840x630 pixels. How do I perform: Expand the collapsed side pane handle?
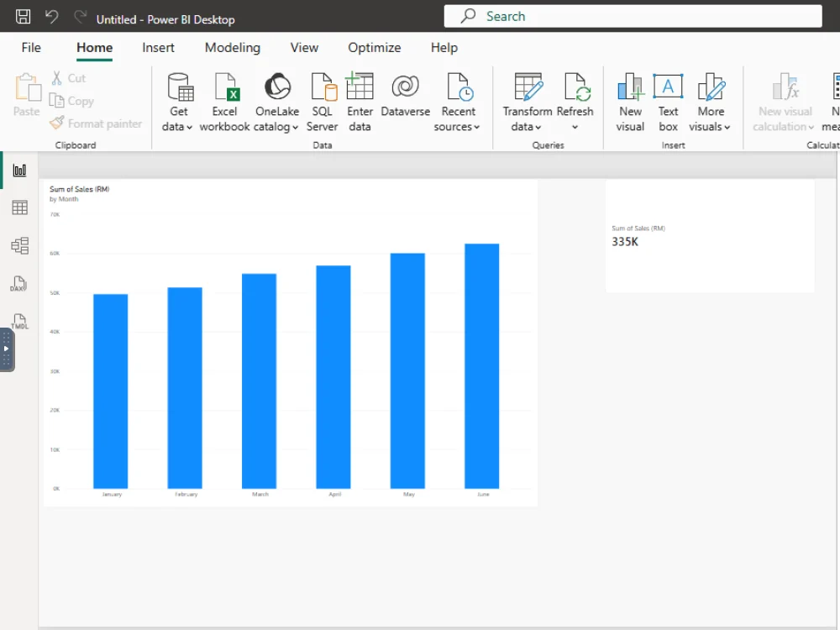tap(7, 349)
